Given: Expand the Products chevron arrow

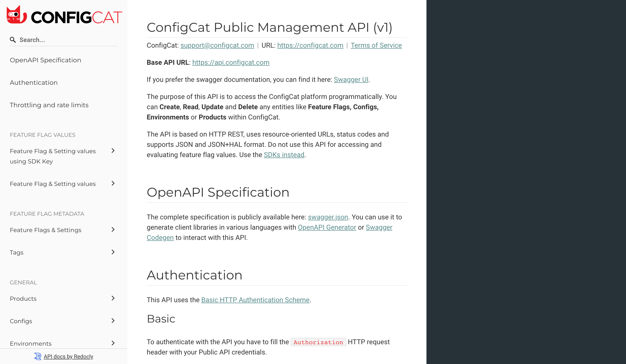Looking at the screenshot, I should 113,298.
